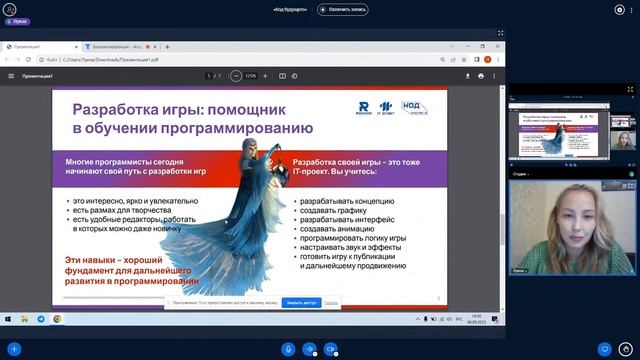Start recording with the record button

(343, 9)
